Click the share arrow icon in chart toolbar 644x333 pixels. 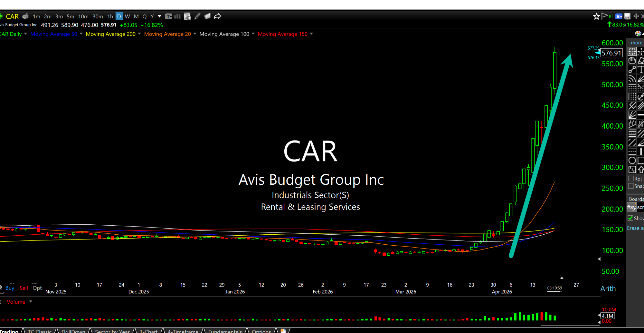point(217,16)
